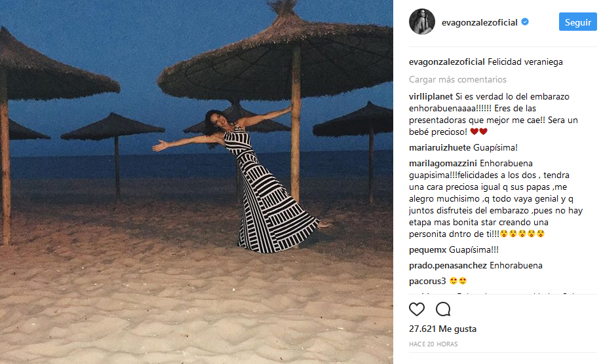Click the heart-eyes emojis by pacorus3
The width and height of the screenshot is (601, 364).
pyautogui.click(x=458, y=281)
